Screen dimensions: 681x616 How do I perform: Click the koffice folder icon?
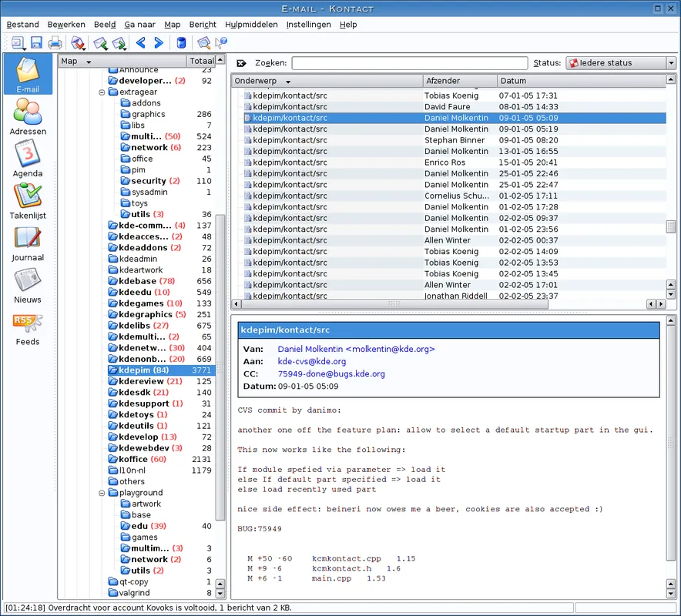[113, 459]
